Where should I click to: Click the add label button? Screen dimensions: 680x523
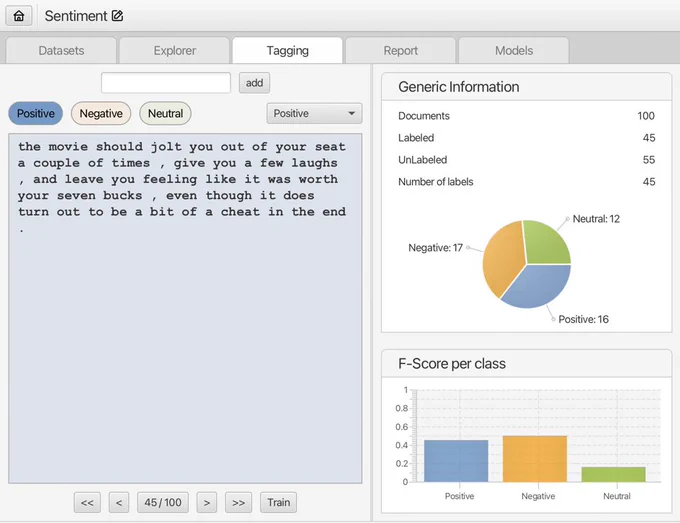(255, 83)
